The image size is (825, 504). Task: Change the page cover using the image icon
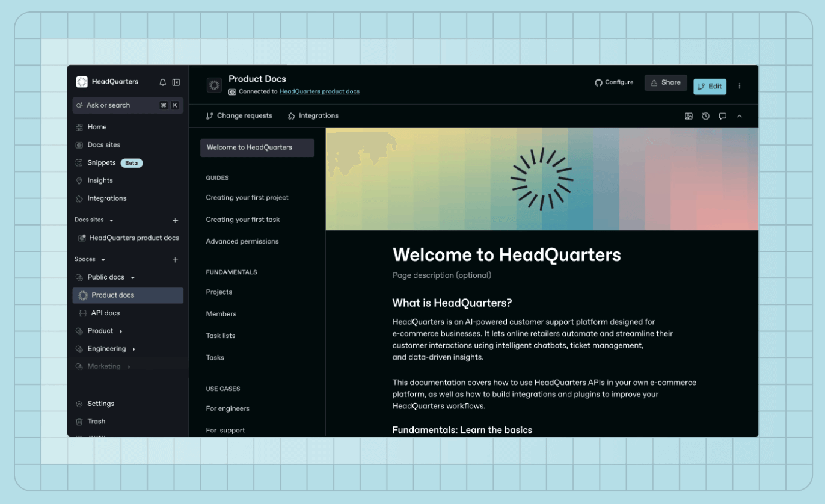point(689,115)
